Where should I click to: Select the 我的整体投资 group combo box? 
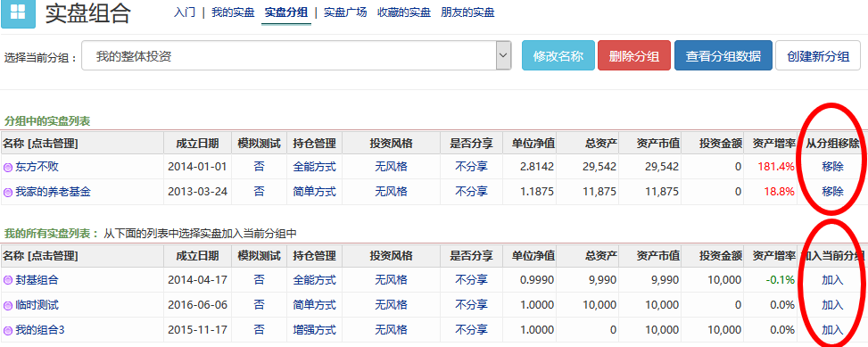click(x=296, y=55)
